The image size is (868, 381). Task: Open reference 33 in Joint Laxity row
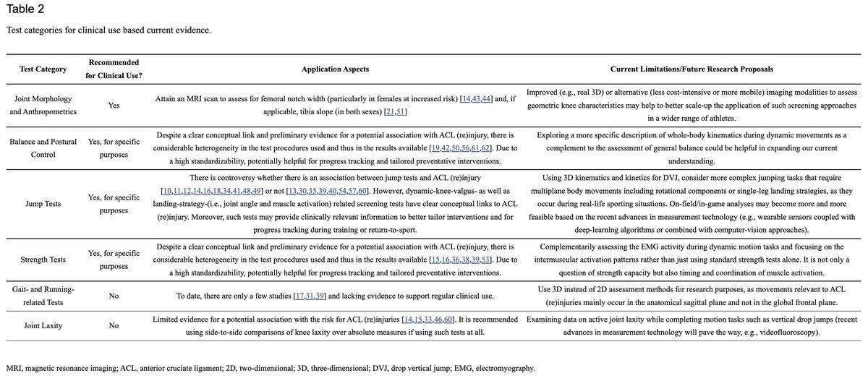click(x=428, y=320)
